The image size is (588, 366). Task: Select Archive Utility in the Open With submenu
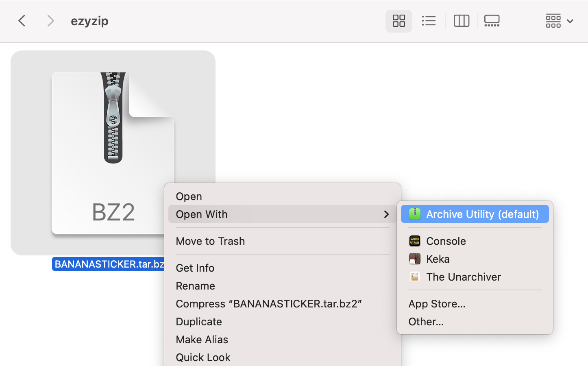coord(474,214)
